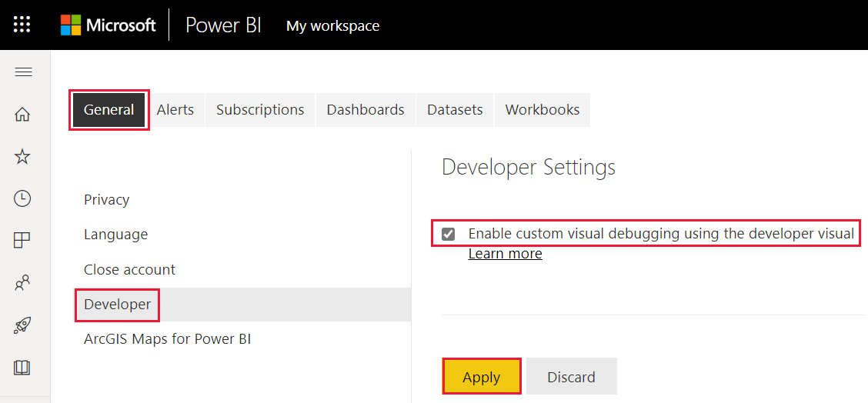
Task: Open Recent clock icon in sidebar
Action: pos(23,199)
